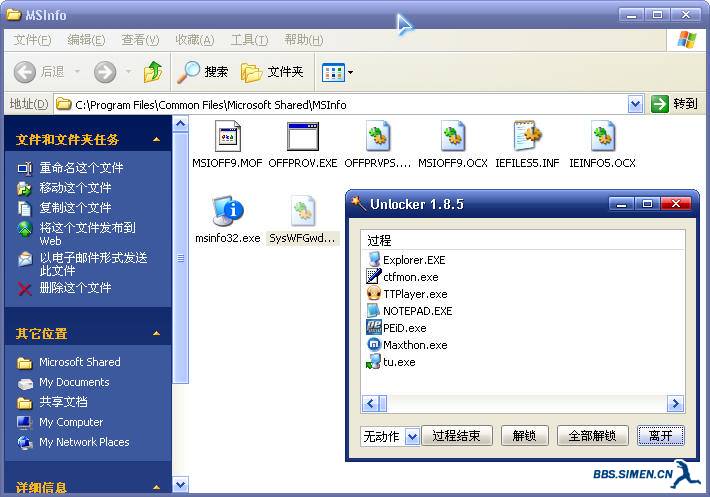Click the 过程结束 button
The height and width of the screenshot is (497, 710).
(x=456, y=436)
